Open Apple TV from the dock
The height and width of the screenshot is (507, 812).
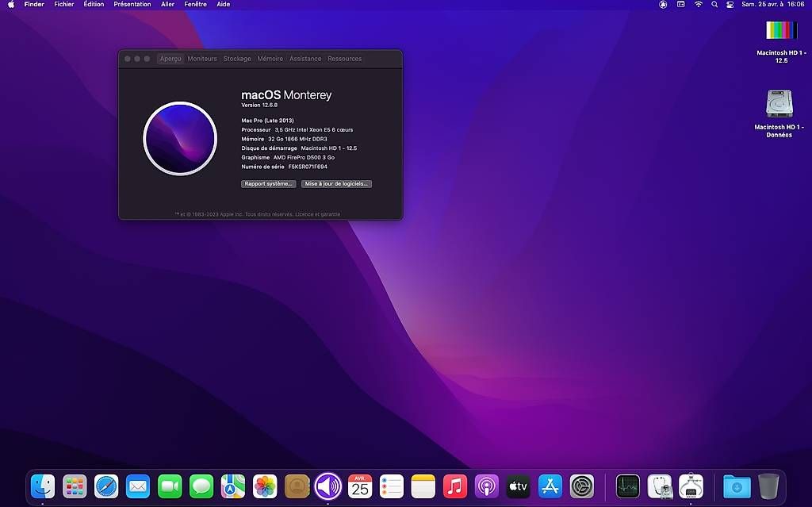tap(519, 487)
